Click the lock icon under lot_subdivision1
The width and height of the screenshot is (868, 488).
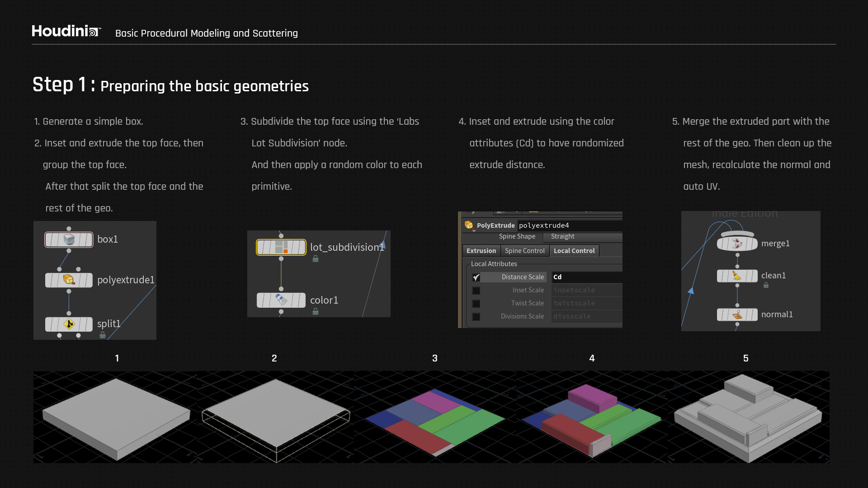pyautogui.click(x=316, y=259)
